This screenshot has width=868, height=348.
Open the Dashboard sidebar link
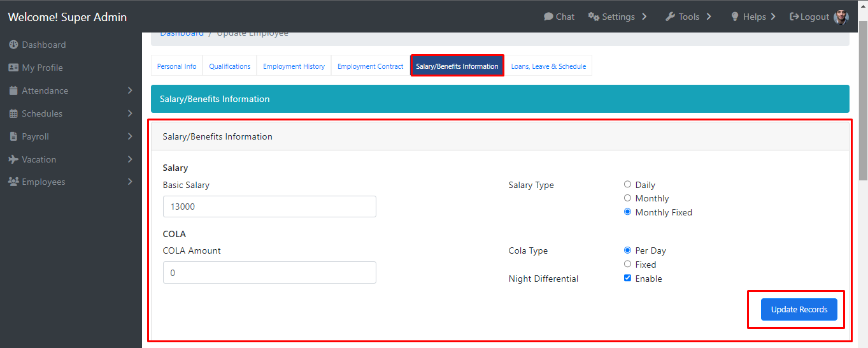44,45
